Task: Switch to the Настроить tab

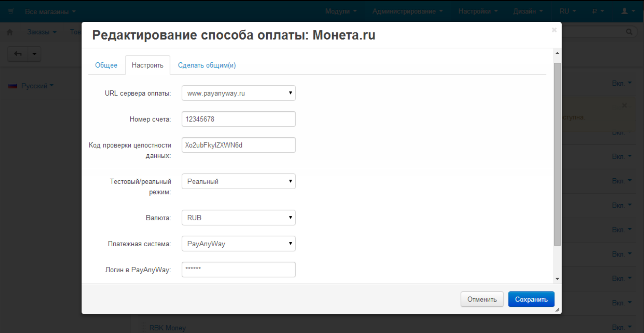Action: click(x=147, y=65)
